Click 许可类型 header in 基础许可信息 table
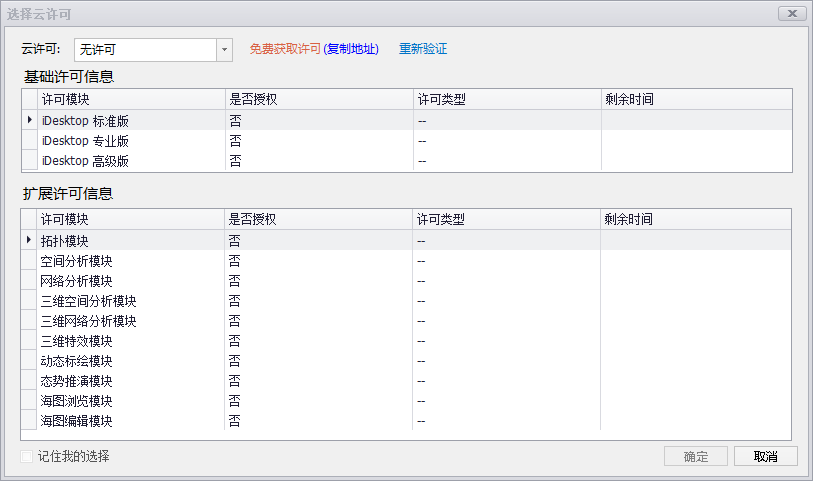Image resolution: width=813 pixels, height=481 pixels. 508,99
